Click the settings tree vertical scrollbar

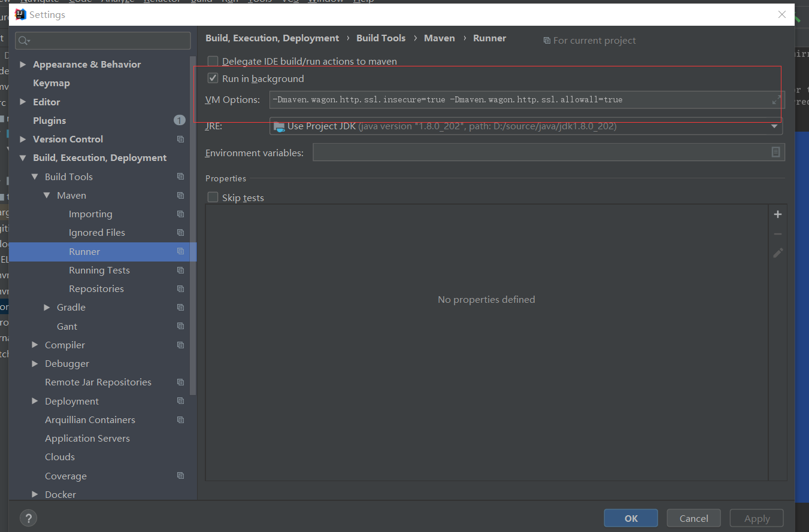[193, 225]
